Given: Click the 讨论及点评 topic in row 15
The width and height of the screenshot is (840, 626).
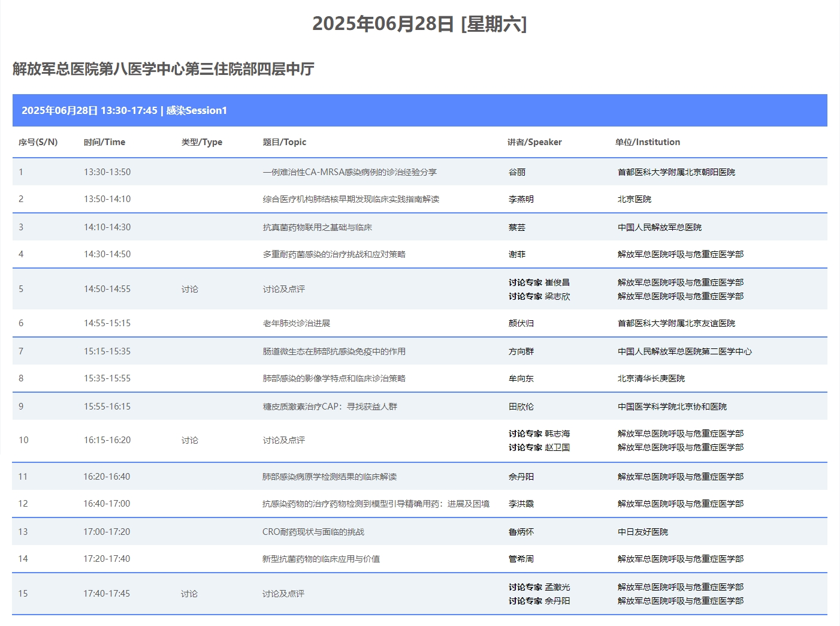Looking at the screenshot, I should pyautogui.click(x=283, y=594).
